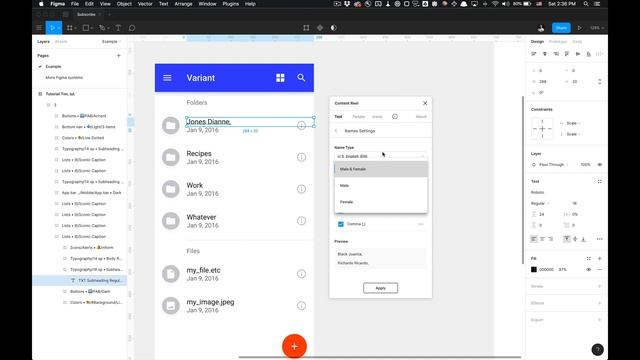Select the Comment tool in toolbar
Viewport: 640px width, 360px height.
point(132,28)
